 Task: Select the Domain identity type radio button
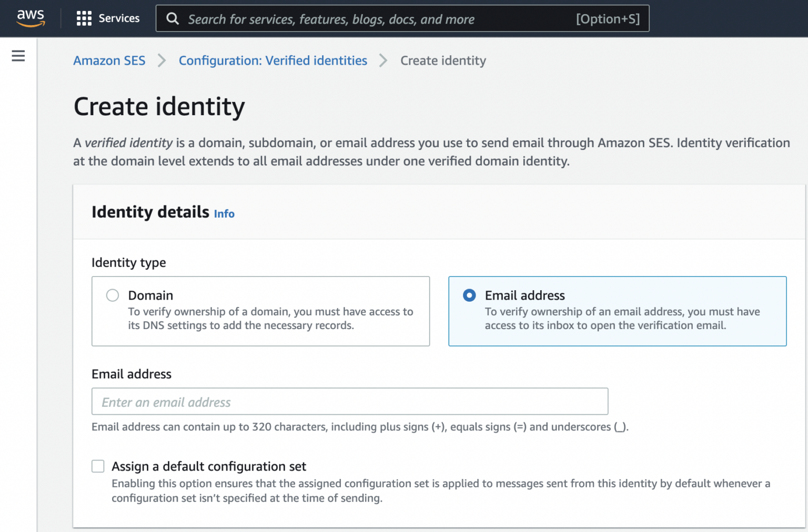click(x=112, y=295)
